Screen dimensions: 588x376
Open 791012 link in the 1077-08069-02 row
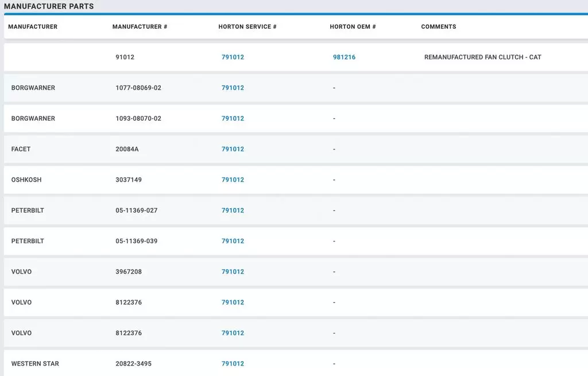click(233, 88)
